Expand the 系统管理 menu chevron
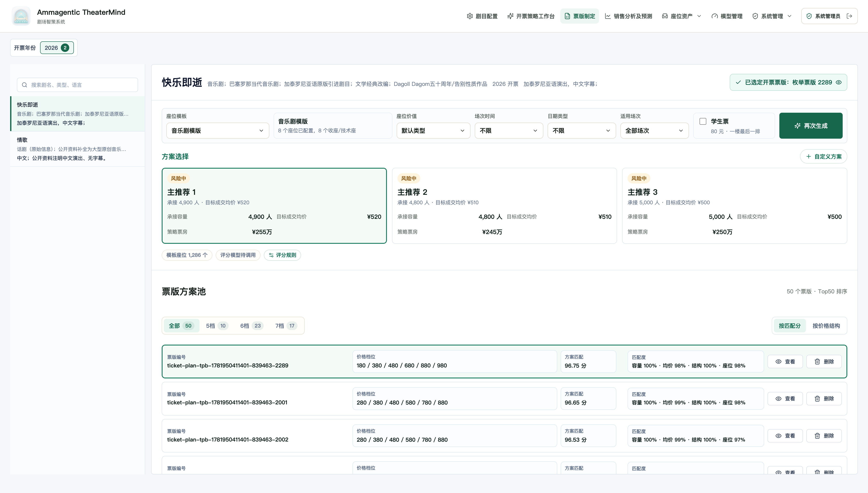Image resolution: width=868 pixels, height=493 pixels. (x=789, y=16)
